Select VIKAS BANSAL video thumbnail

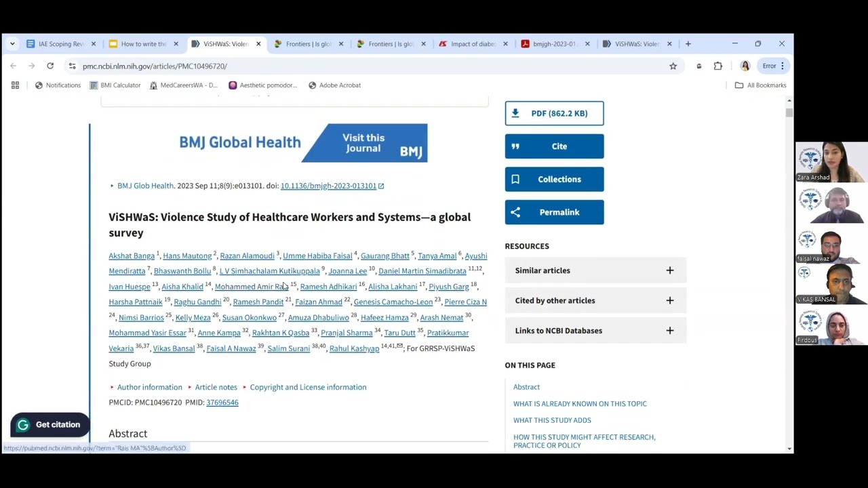click(x=831, y=284)
